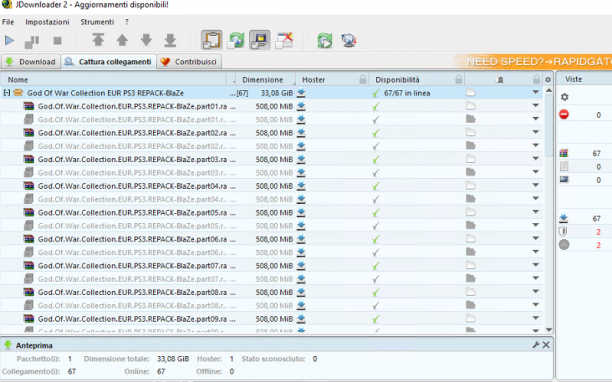Open dropdown arrow on bold part07.ra row
Screen dimensions: 612x382
coord(536,265)
